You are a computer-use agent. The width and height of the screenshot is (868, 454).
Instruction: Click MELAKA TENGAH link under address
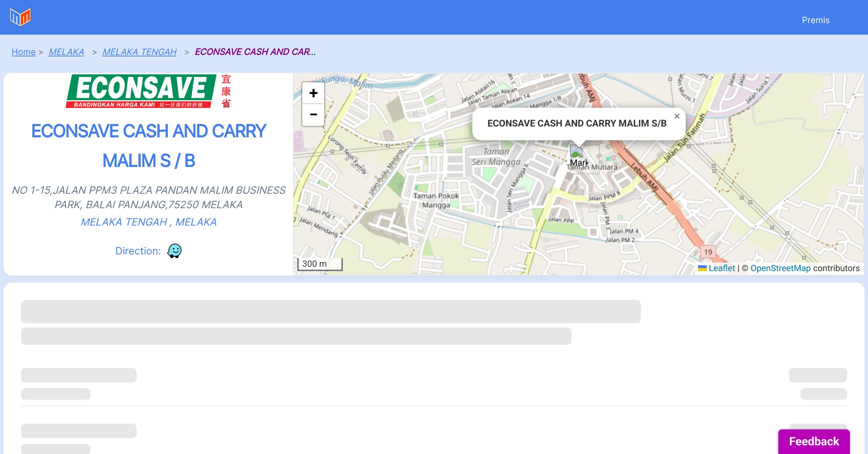(124, 222)
